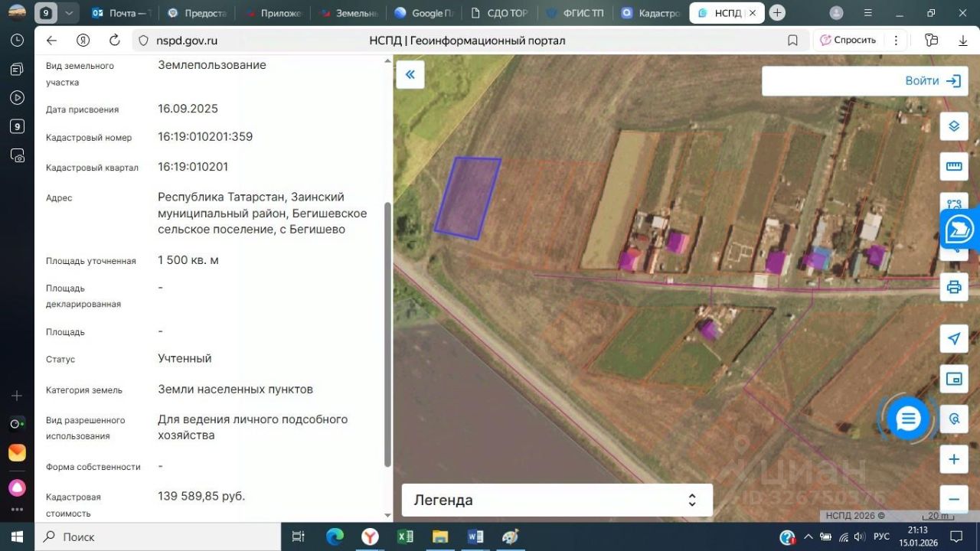The width and height of the screenshot is (980, 551).
Task: Click the nspd.gov.ru address bar
Action: [187, 41]
